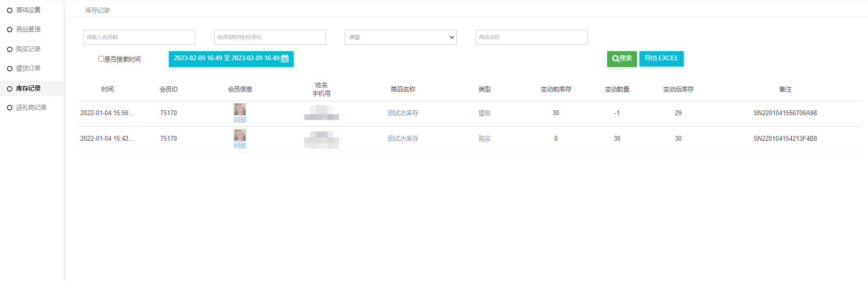Viewport: 868px width, 281px height.
Task: Click member avatar in the 15:56 row
Action: (x=240, y=109)
